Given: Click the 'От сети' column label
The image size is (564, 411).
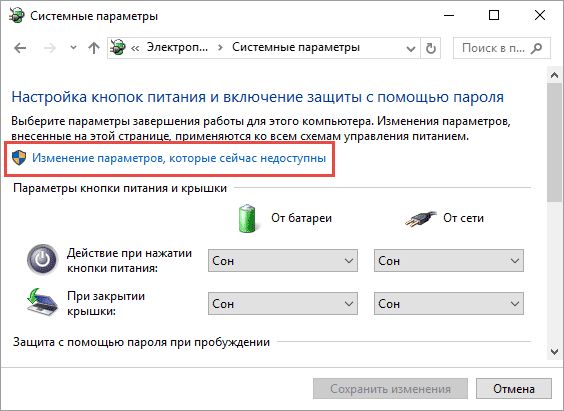Looking at the screenshot, I should pyautogui.click(x=463, y=218).
